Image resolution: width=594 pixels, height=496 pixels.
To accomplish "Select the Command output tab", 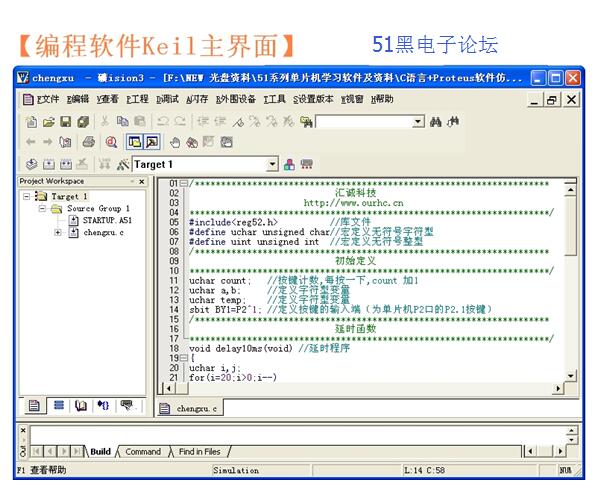I will click(143, 452).
